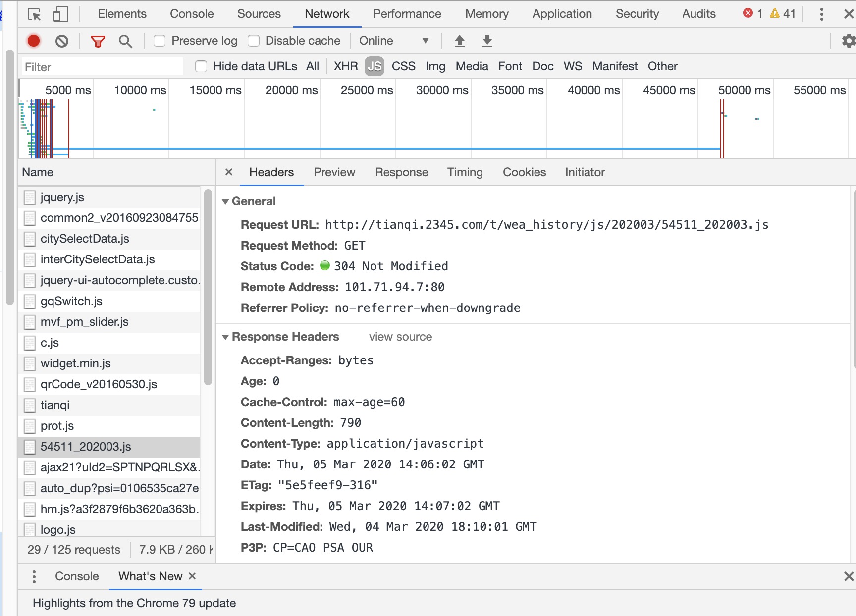Show the Preview tab of the request
Screen dimensions: 856x616
point(334,172)
